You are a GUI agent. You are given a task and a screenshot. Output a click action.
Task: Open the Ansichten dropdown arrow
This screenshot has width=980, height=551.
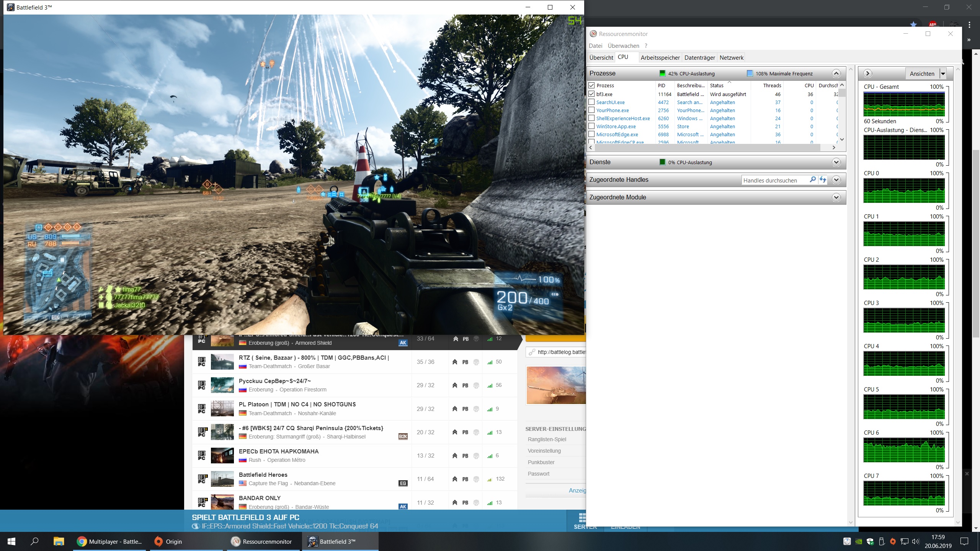943,73
